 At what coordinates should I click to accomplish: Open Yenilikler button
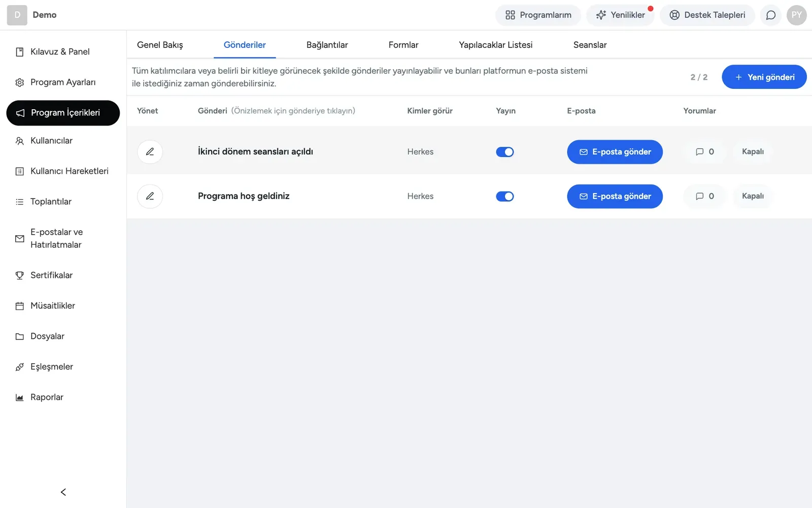620,15
